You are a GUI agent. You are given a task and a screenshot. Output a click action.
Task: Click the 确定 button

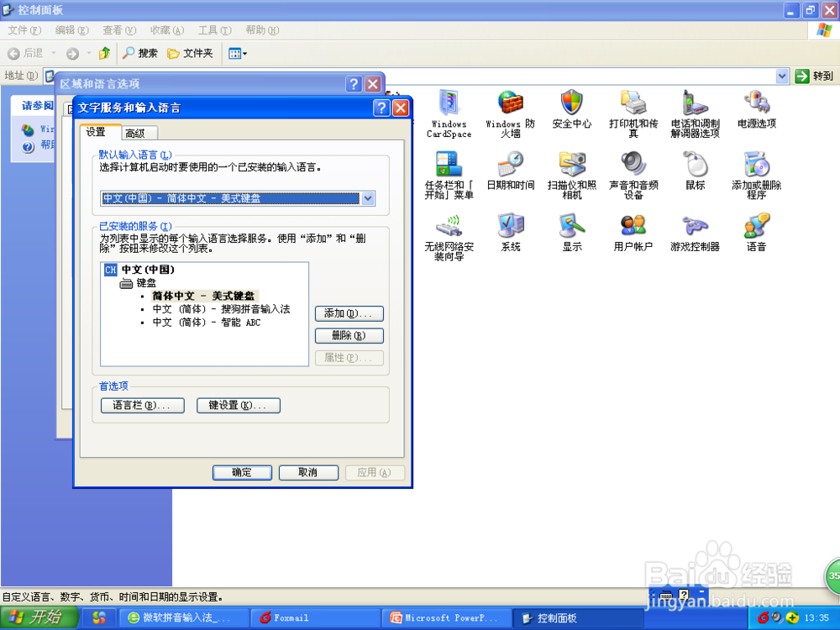click(x=242, y=472)
